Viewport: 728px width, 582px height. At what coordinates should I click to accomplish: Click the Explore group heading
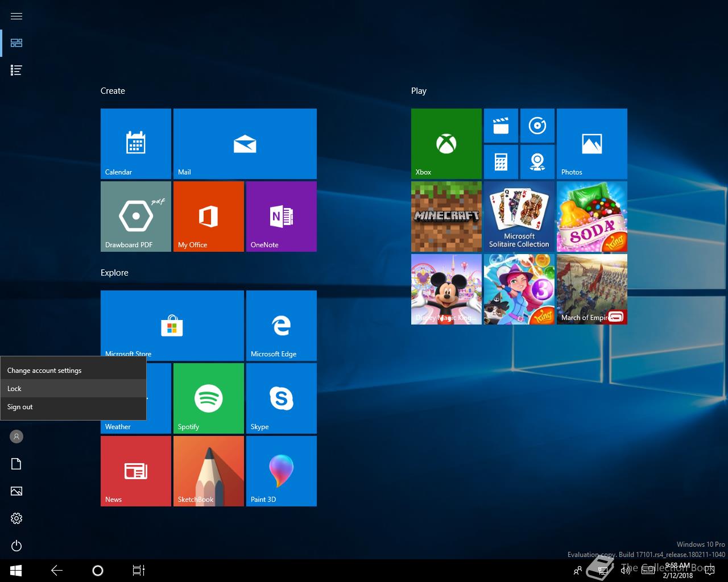click(x=114, y=273)
